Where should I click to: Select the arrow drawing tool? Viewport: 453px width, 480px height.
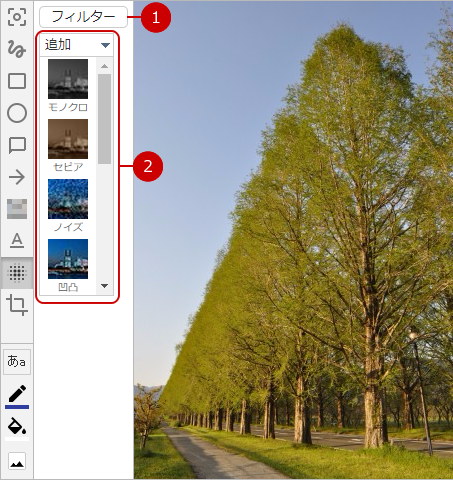17,177
